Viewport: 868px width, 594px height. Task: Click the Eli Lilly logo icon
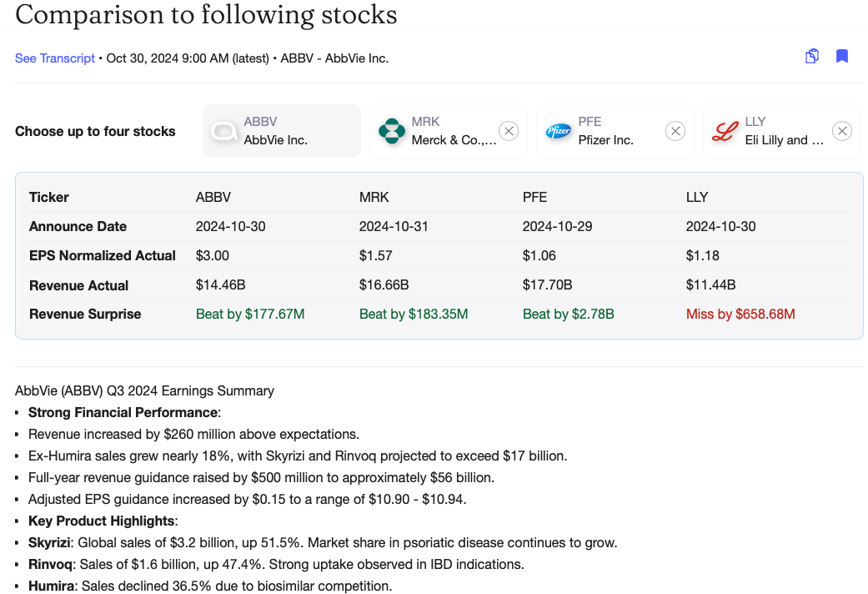[x=725, y=131]
